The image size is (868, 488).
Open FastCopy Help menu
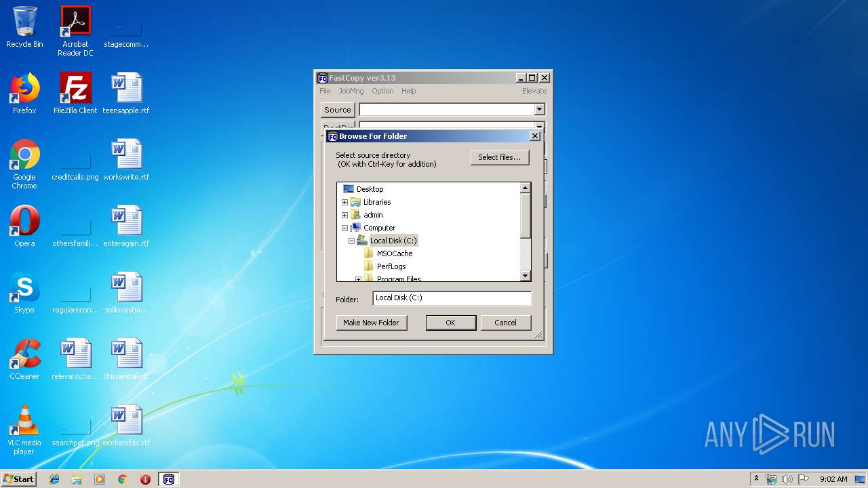[408, 91]
